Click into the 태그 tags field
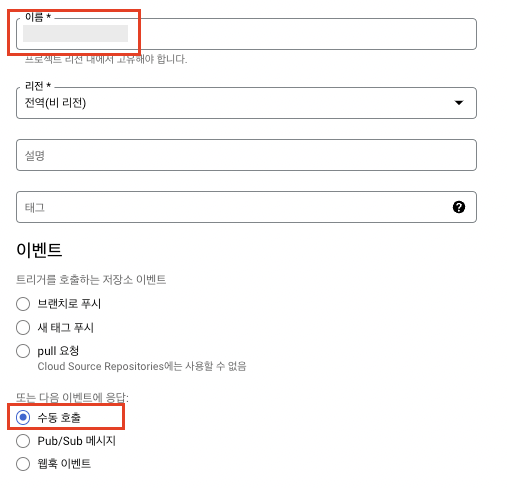The image size is (507, 488). click(x=246, y=207)
